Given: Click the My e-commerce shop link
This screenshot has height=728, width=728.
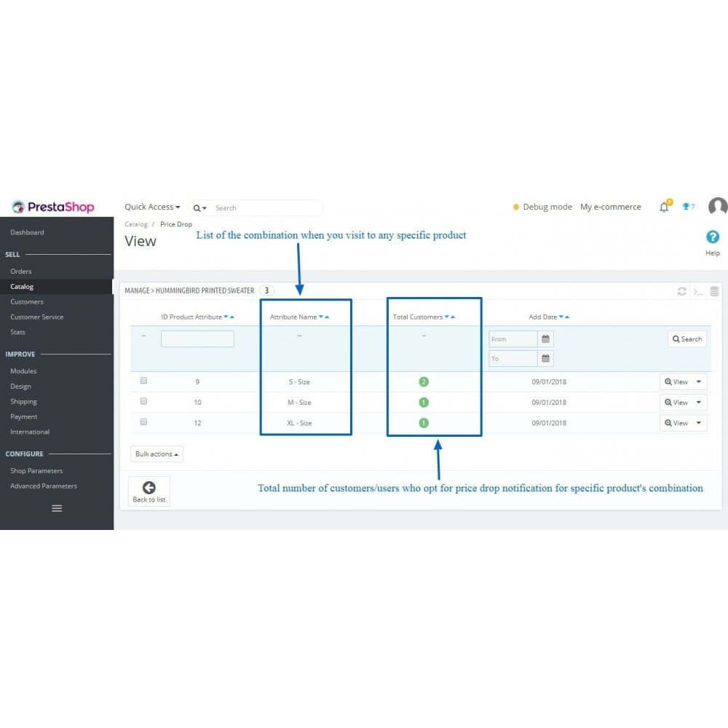Looking at the screenshot, I should point(611,207).
